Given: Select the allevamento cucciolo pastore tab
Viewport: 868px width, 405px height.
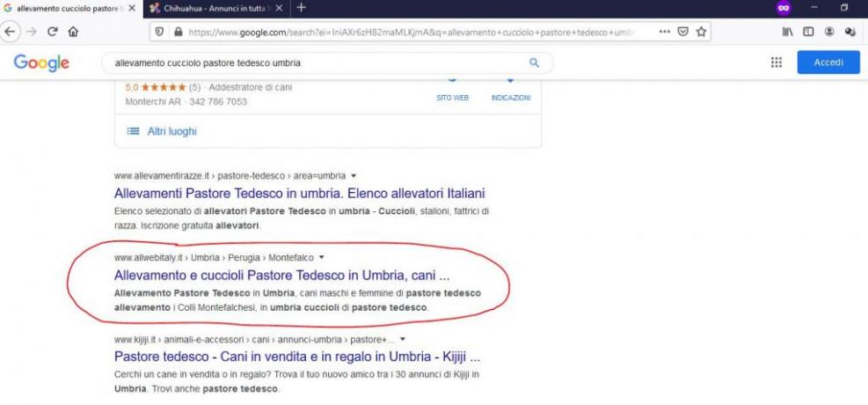Looking at the screenshot, I should pyautogui.click(x=70, y=8).
